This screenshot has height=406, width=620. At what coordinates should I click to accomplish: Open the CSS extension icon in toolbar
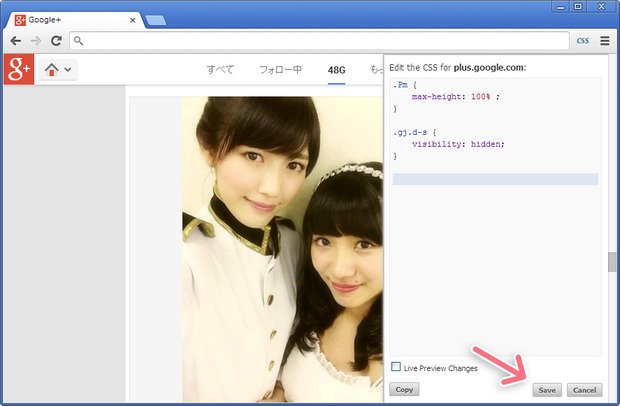pos(582,41)
